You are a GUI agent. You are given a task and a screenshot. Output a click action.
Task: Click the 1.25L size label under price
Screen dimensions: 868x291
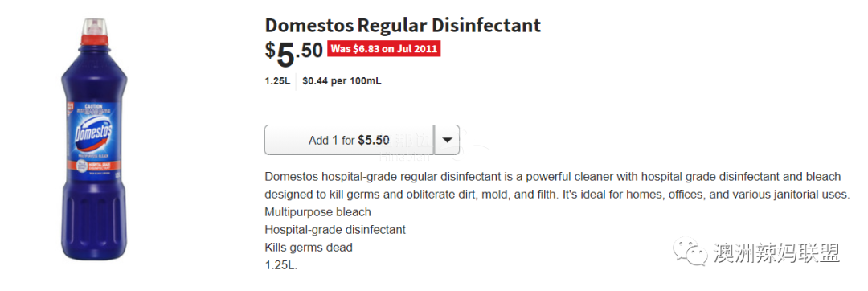(x=277, y=81)
